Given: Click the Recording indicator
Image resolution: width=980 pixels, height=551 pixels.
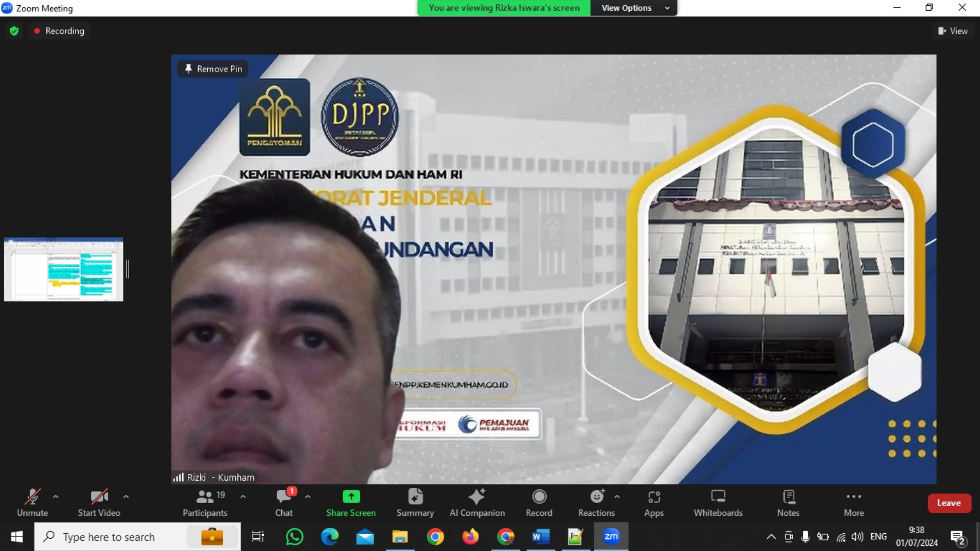Looking at the screenshot, I should [59, 31].
